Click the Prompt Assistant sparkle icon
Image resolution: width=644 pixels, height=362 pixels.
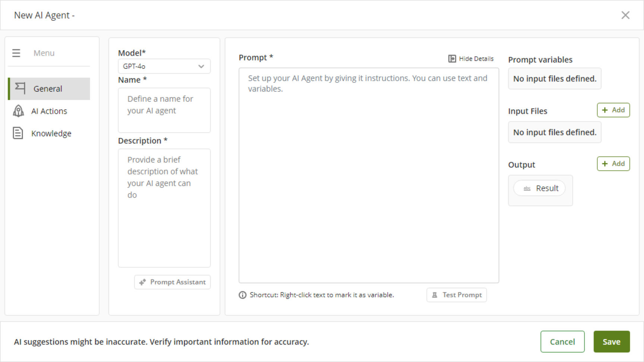(x=142, y=282)
